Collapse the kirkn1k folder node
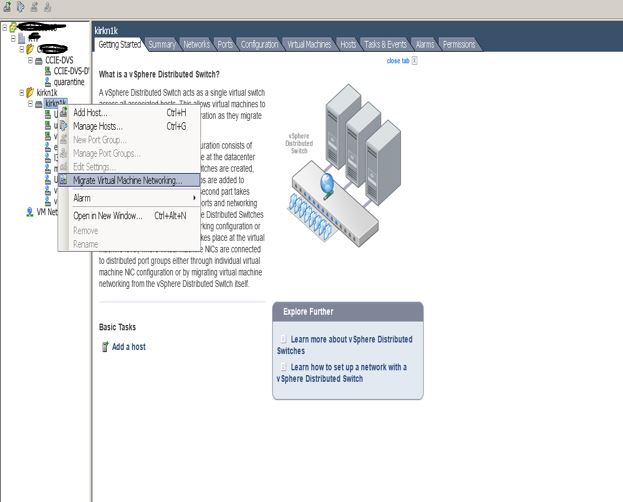The image size is (623, 502). point(22,93)
